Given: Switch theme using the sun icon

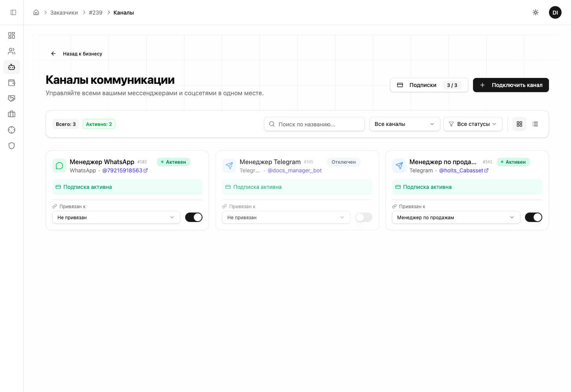Looking at the screenshot, I should pos(535,13).
